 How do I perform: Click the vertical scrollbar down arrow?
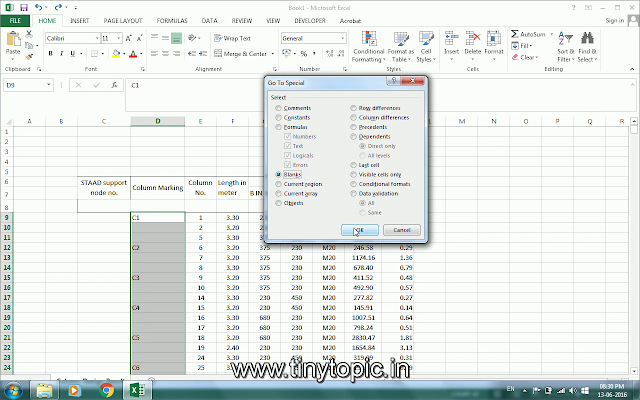[x=634, y=371]
